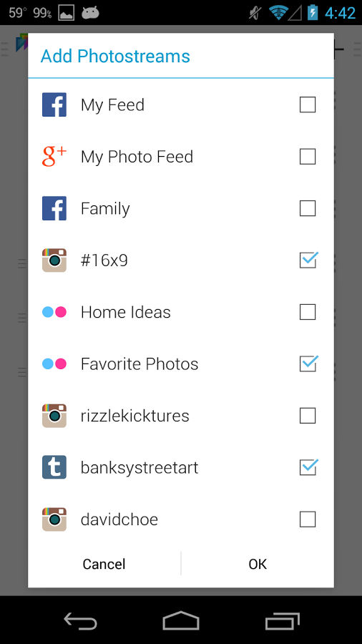This screenshot has height=644, width=362.
Task: Uncheck the #16x9 photostream checkbox
Action: [308, 260]
